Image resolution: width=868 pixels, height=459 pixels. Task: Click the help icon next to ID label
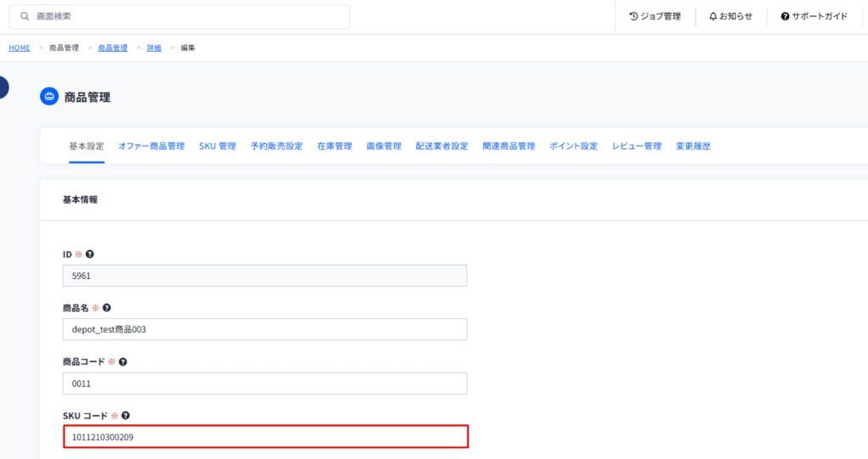pyautogui.click(x=90, y=254)
